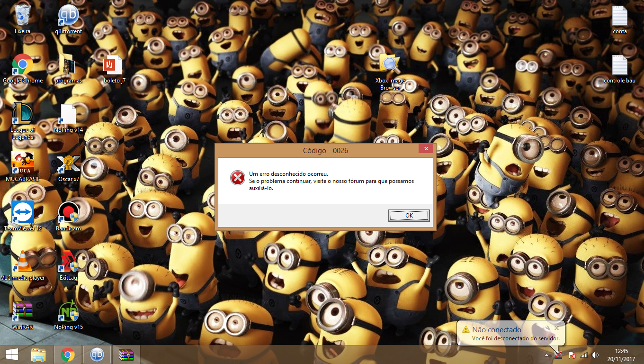Dismiss the Não conectado notification balloon
The width and height of the screenshot is (644, 364).
(x=557, y=328)
